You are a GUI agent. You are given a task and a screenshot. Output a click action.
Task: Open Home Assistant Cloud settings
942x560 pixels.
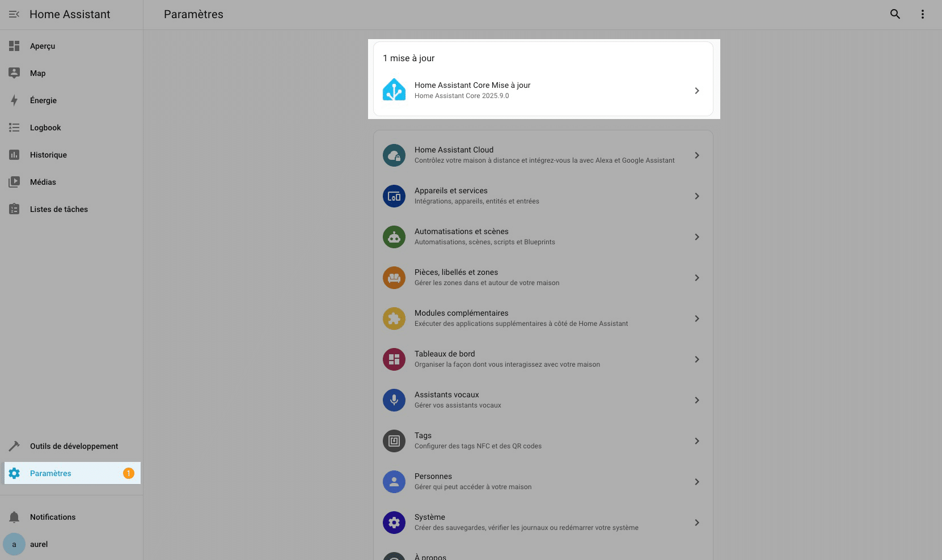pos(543,155)
